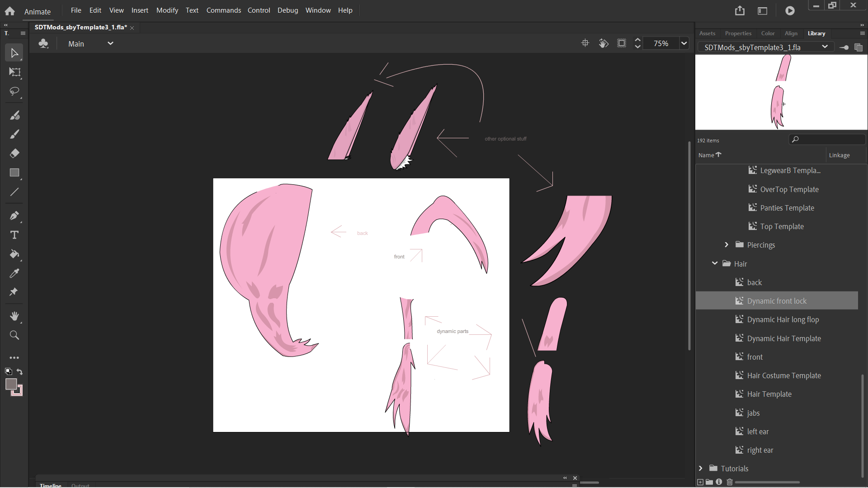868x488 pixels.
Task: Toggle clip content outside stage
Action: (622, 43)
